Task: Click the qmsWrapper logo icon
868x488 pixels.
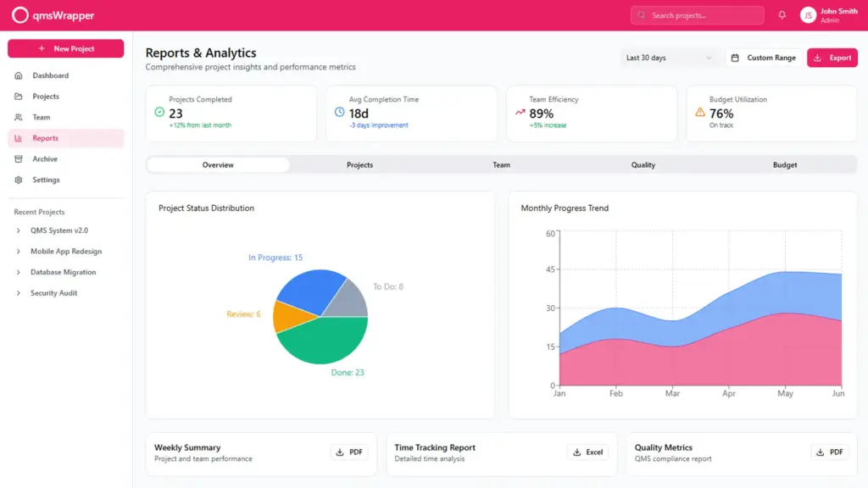Action: click(x=19, y=15)
